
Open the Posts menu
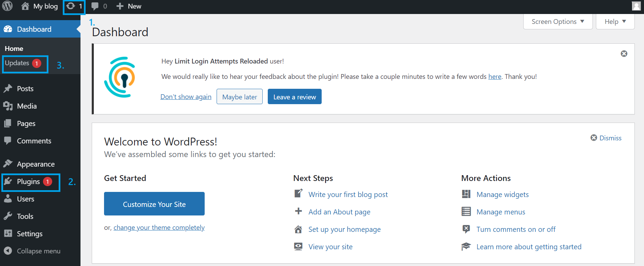(25, 89)
